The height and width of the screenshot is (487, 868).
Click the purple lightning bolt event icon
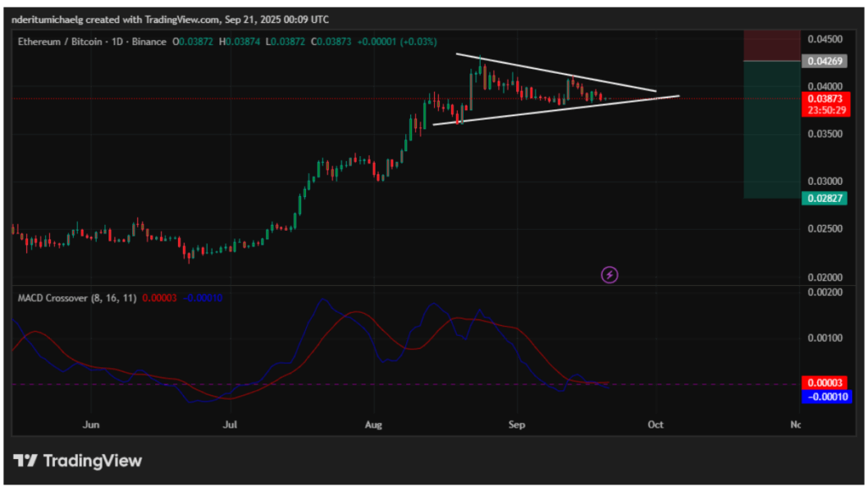[609, 275]
